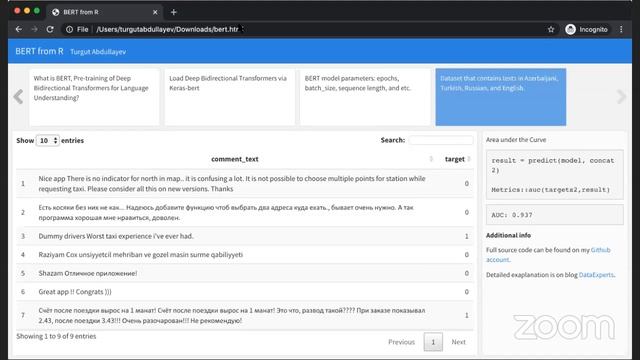Sort table by comment_text column arrows
The height and width of the screenshot is (360, 640).
coord(431,159)
